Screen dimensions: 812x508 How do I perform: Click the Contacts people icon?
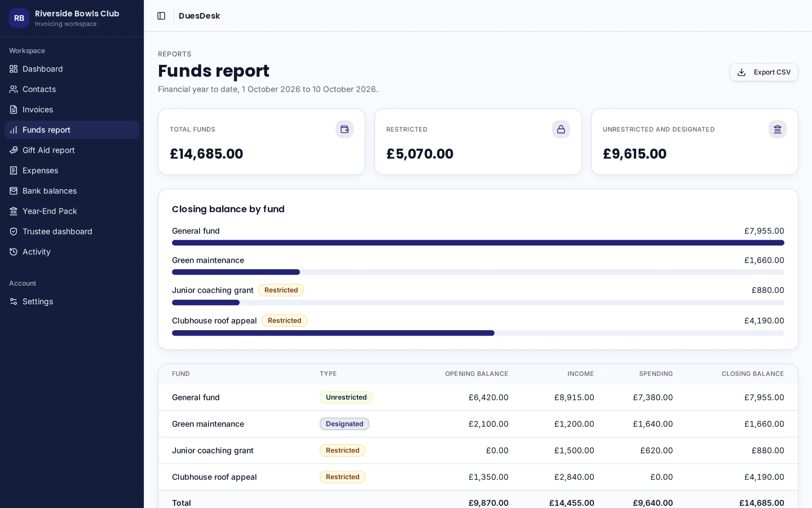click(x=14, y=89)
